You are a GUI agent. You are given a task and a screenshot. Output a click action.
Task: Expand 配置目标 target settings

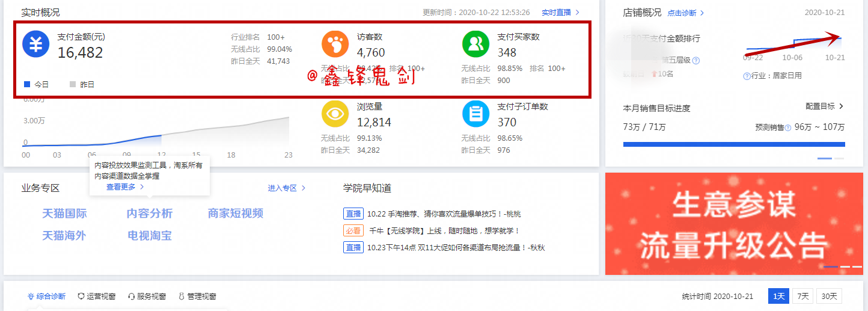click(x=824, y=106)
